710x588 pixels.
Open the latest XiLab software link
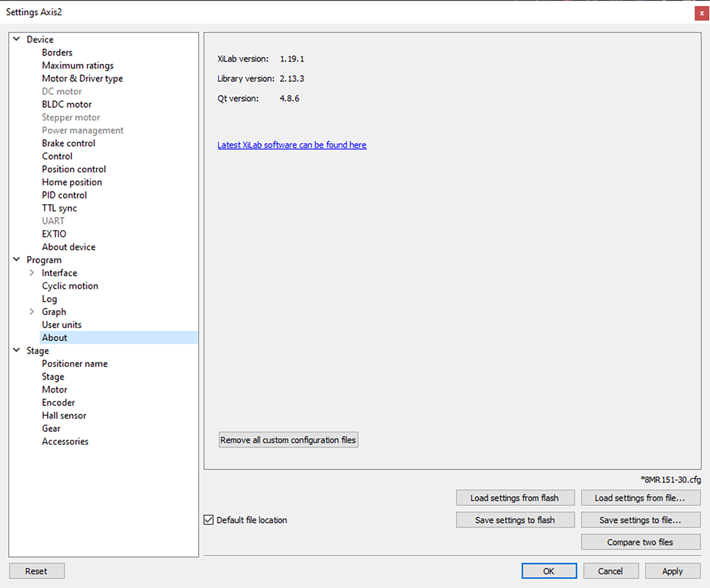tap(292, 145)
